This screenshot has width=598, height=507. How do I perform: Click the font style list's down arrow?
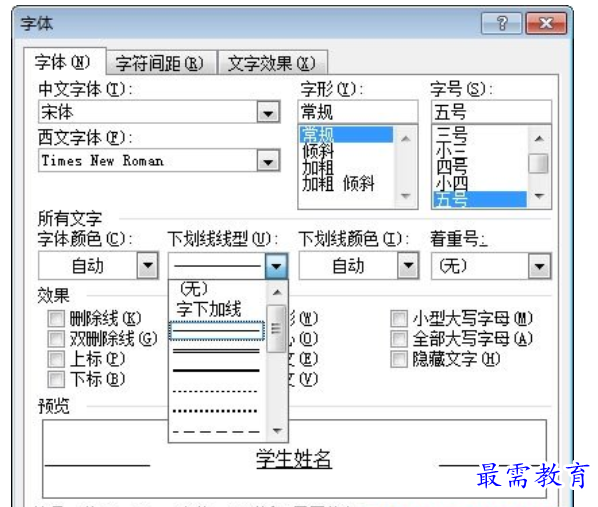click(406, 196)
